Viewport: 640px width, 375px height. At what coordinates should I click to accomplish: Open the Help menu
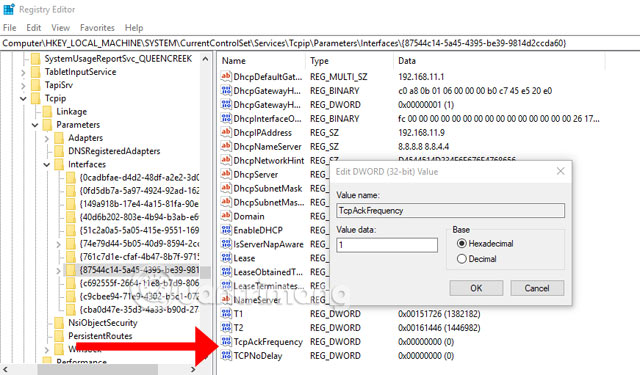pyautogui.click(x=134, y=28)
